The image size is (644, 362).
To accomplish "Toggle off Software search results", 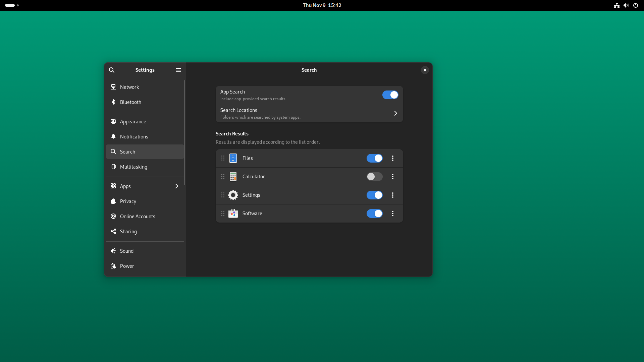I will click(x=375, y=214).
